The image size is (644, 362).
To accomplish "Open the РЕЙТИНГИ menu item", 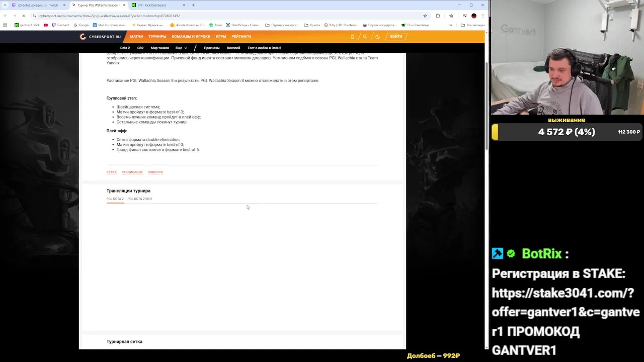I will pos(241,36).
